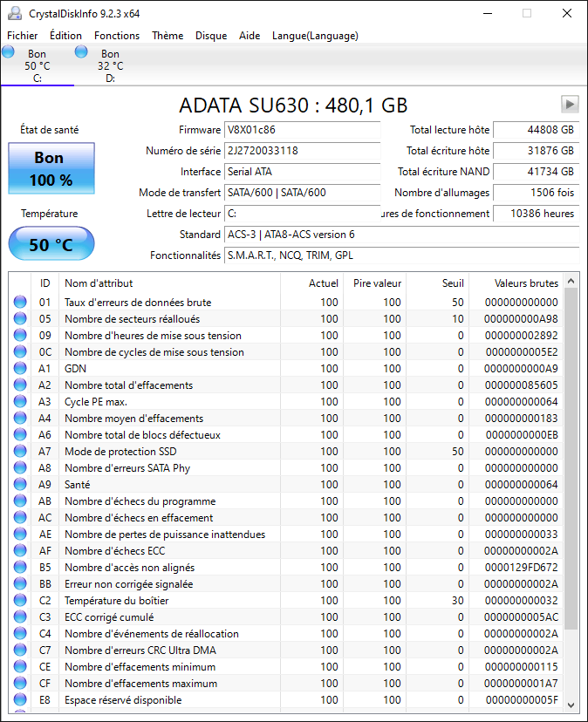588x722 pixels.
Task: Click raw value 000000085605
Action: point(521,385)
